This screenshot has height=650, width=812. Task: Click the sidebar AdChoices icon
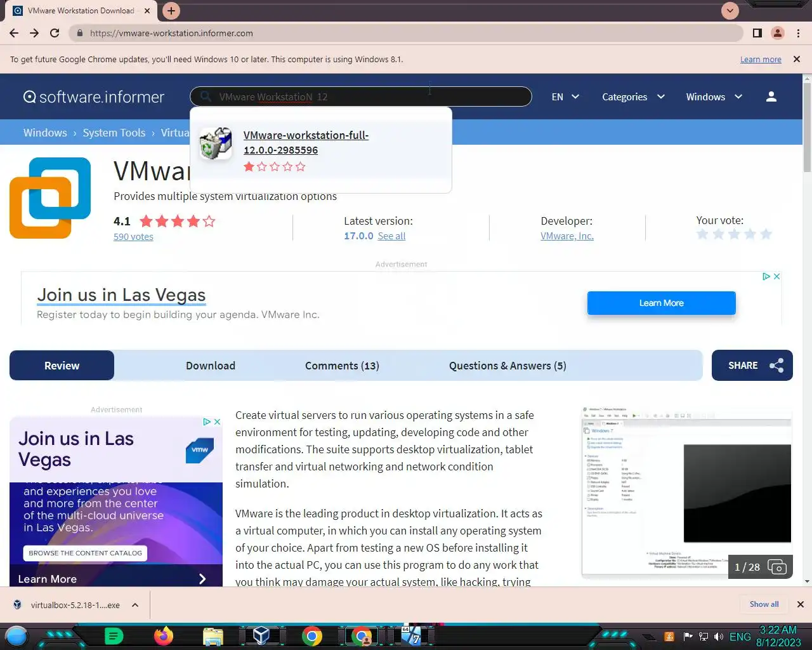click(x=207, y=421)
